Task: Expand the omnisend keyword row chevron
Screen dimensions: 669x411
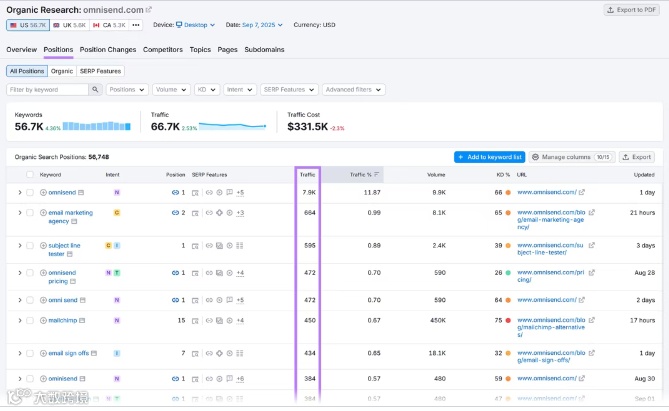Action: pos(20,192)
